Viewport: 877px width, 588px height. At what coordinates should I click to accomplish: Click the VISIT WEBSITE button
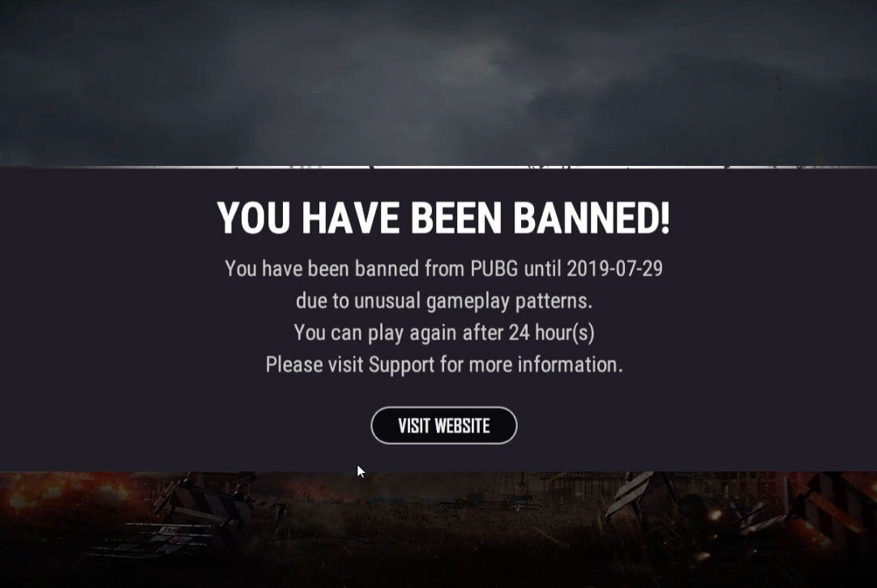tap(443, 425)
